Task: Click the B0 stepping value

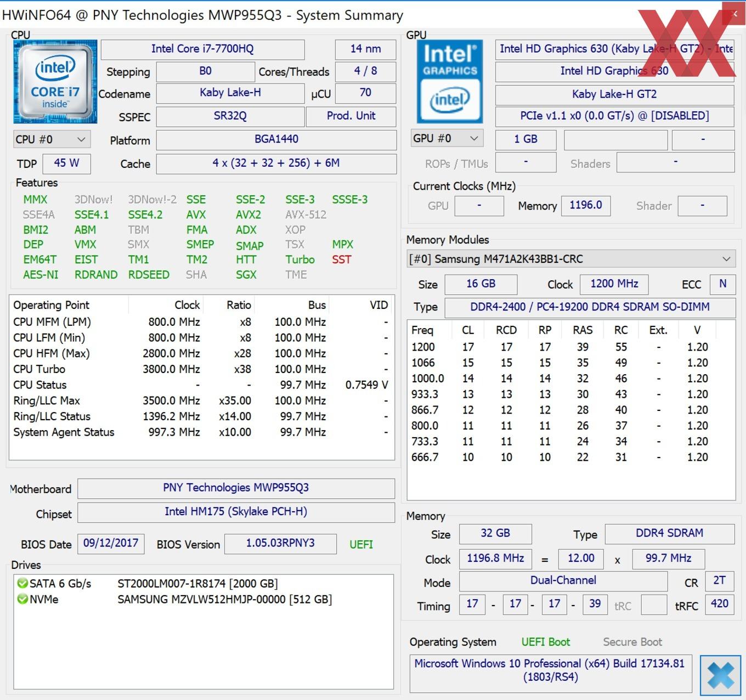Action: pos(205,71)
